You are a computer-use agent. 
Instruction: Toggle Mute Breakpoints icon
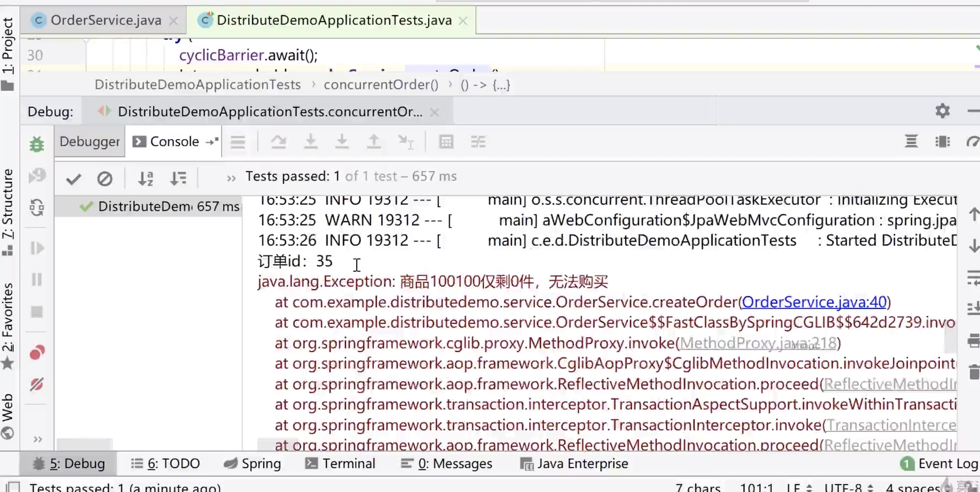coord(37,384)
